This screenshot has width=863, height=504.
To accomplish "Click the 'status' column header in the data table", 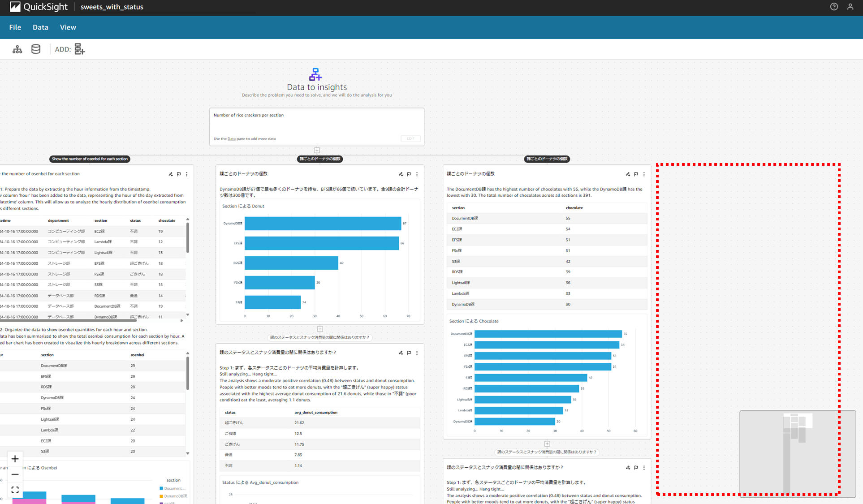I will [135, 220].
